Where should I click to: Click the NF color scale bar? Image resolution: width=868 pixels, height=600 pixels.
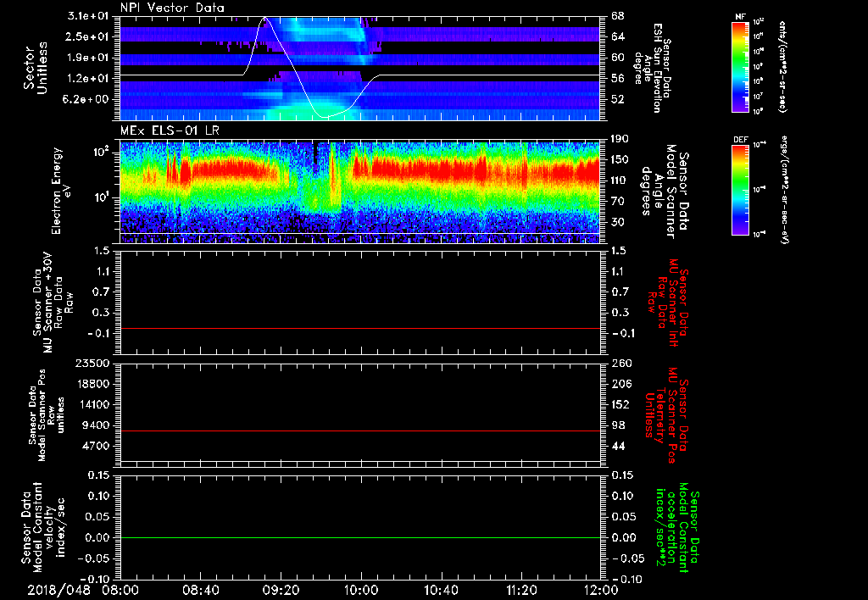[741, 67]
